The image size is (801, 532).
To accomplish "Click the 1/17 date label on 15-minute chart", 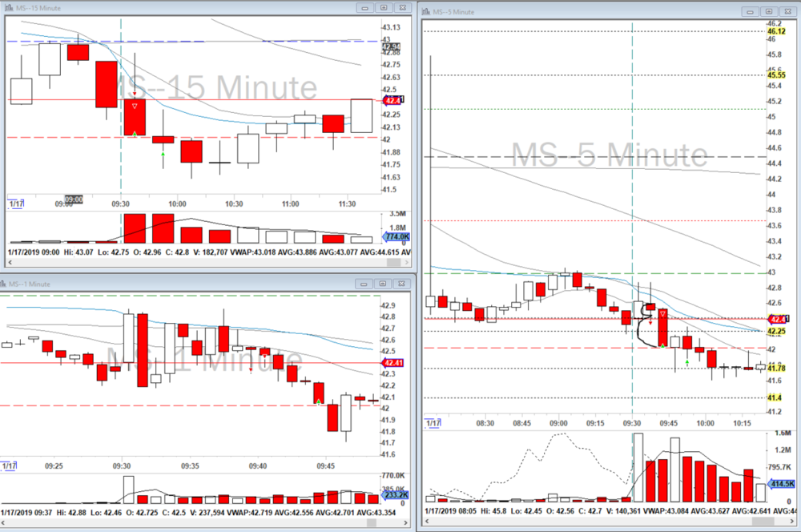I will tap(15, 204).
